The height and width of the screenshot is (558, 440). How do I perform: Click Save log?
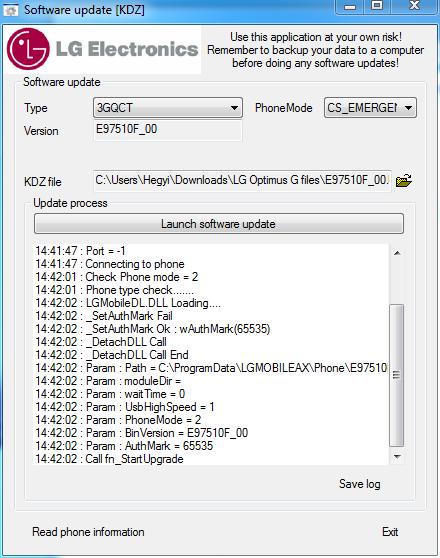360,484
